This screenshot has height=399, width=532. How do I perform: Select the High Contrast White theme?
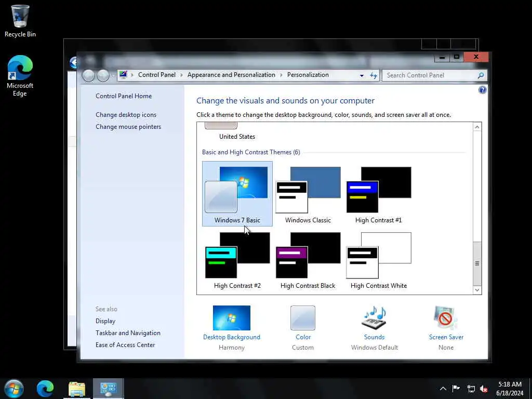(x=378, y=260)
